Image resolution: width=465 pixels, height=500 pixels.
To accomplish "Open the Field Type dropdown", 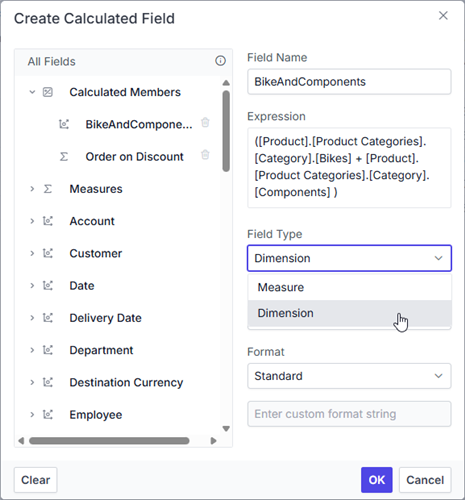I will coord(349,258).
